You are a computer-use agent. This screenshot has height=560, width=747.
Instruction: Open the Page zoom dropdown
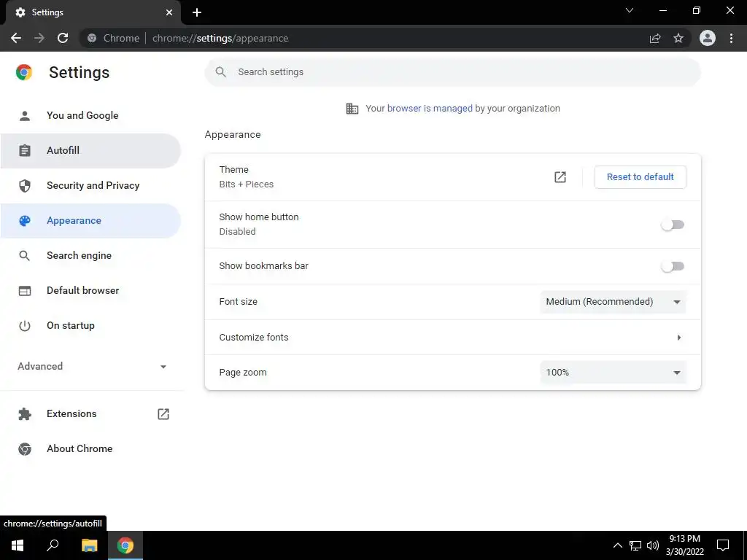click(613, 373)
